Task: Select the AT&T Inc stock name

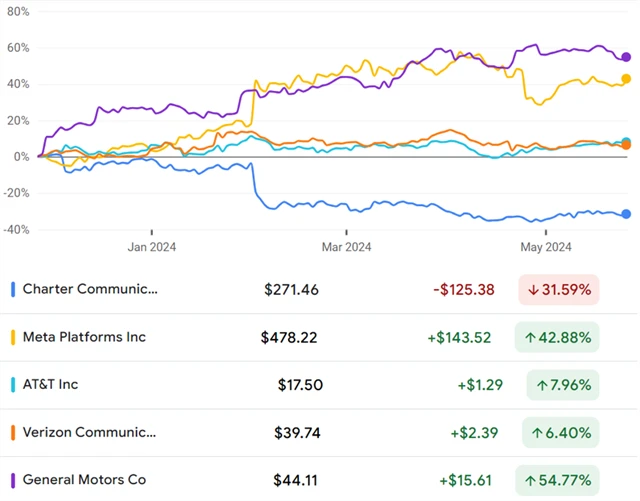Action: point(51,385)
